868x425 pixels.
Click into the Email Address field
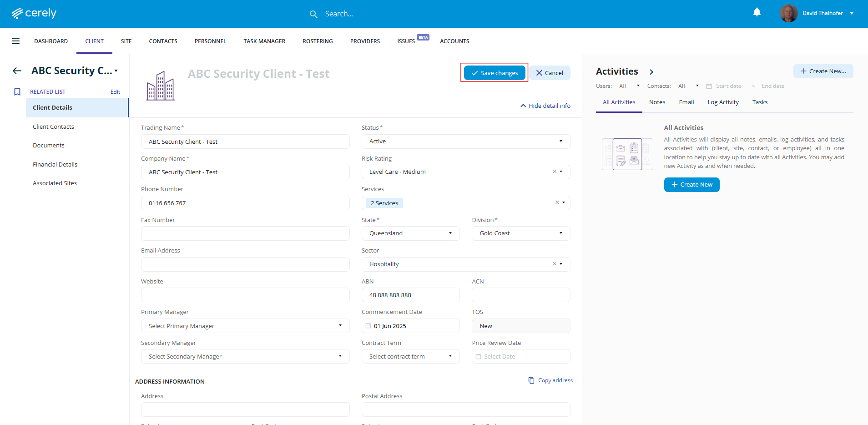click(245, 264)
